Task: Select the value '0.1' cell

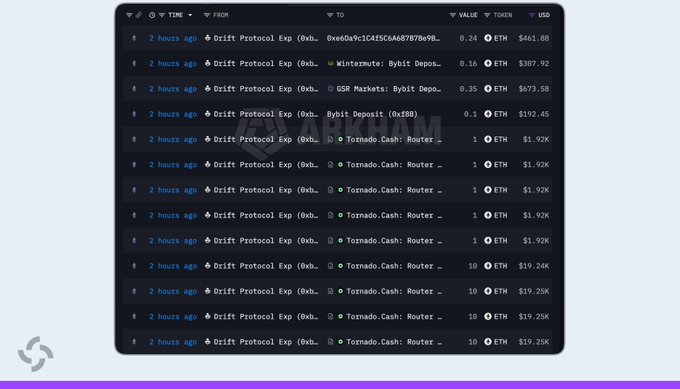Action: point(471,114)
